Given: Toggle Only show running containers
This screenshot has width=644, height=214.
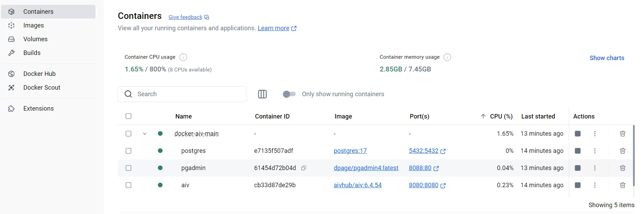Looking at the screenshot, I should coord(289,94).
